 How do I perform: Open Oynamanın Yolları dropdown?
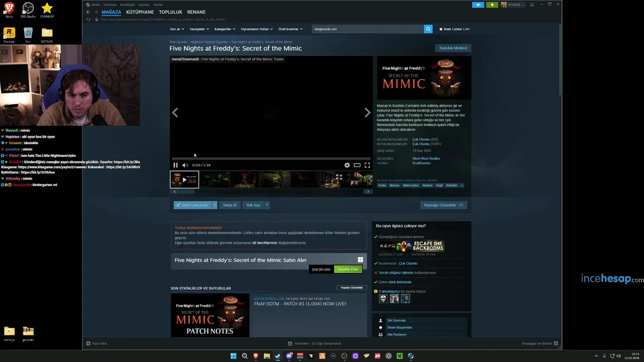257,29
